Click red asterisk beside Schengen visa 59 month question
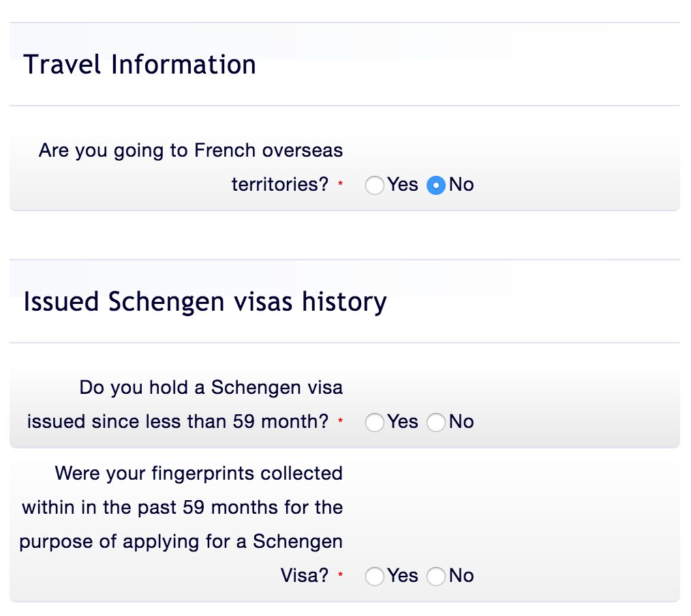The height and width of the screenshot is (616, 691). click(340, 423)
